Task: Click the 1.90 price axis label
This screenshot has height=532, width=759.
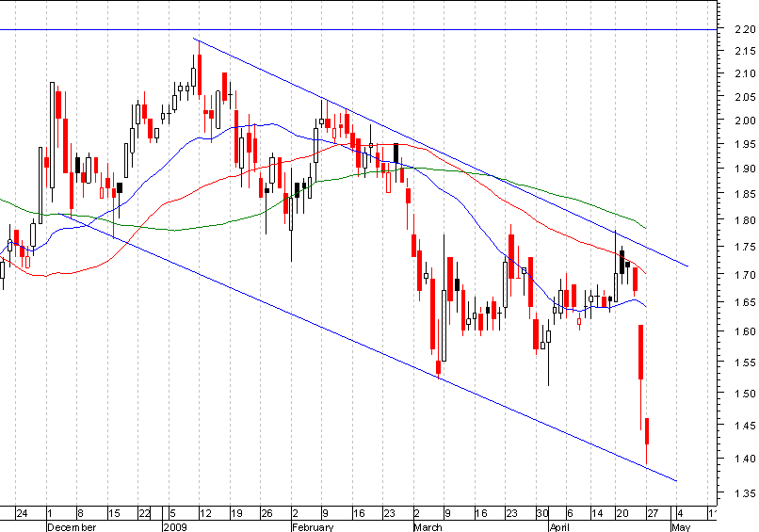Action: 745,169
